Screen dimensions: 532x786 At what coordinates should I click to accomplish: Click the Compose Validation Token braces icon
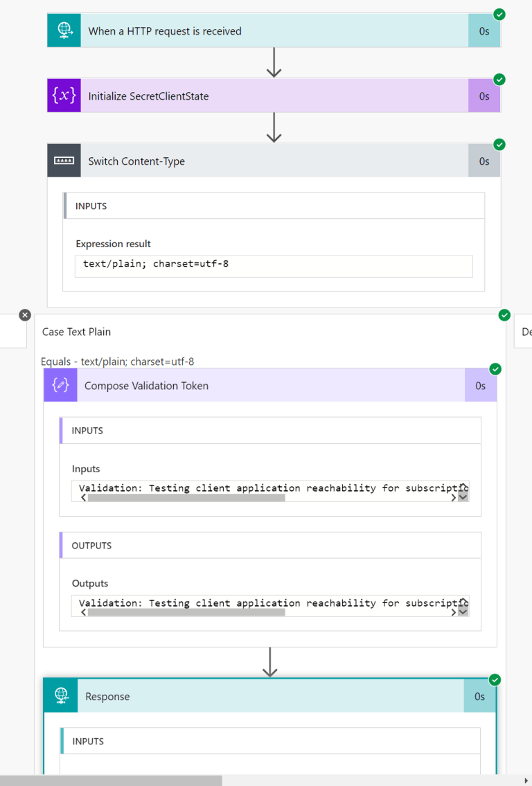click(x=60, y=385)
